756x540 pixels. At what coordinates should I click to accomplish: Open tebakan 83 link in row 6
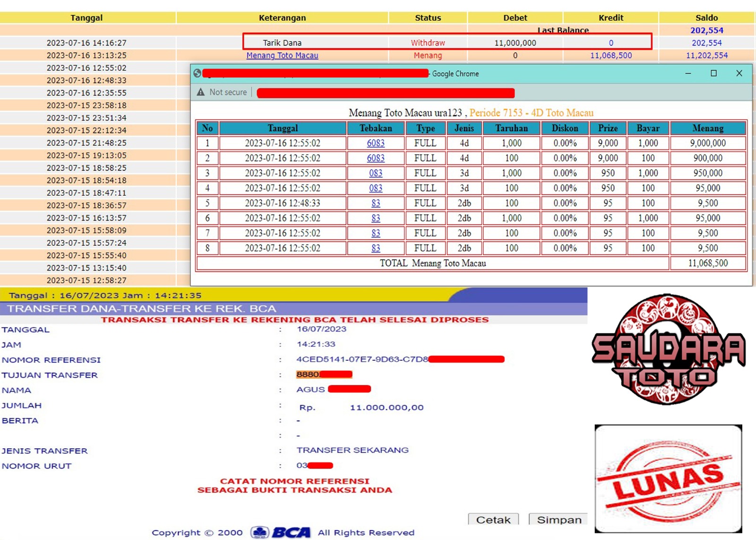tap(376, 218)
